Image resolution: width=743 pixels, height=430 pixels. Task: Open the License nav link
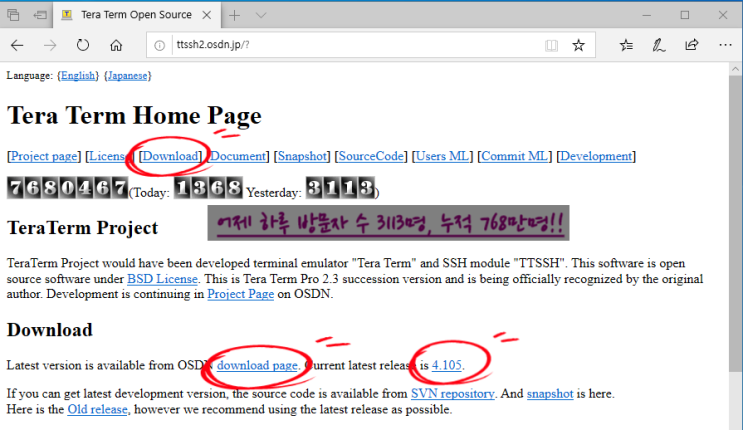point(107,156)
